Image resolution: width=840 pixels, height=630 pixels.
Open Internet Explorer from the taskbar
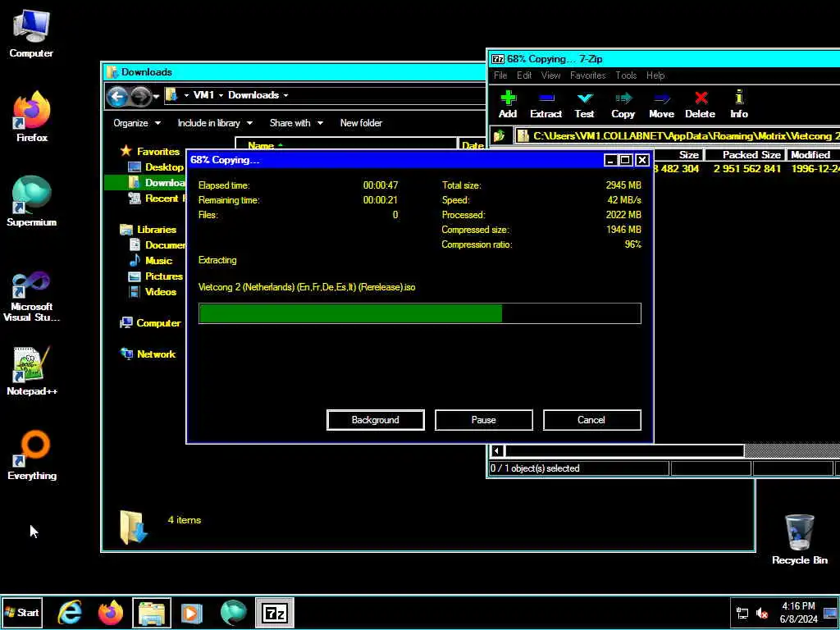pyautogui.click(x=71, y=612)
